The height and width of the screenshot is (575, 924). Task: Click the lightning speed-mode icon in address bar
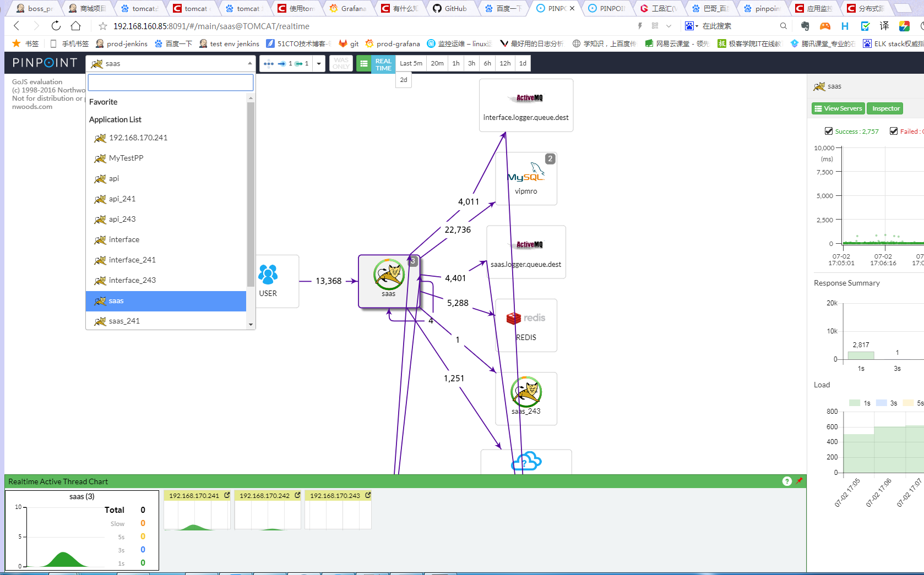(x=640, y=26)
